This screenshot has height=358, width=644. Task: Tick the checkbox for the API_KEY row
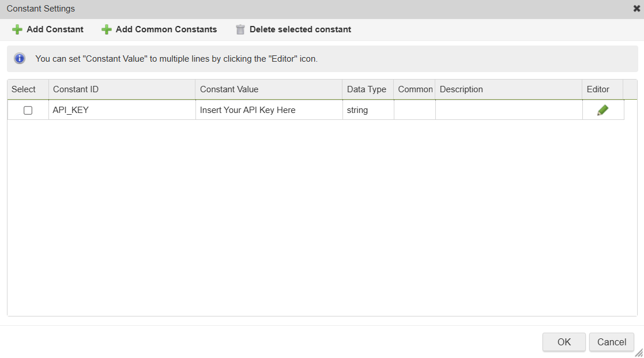pos(28,111)
